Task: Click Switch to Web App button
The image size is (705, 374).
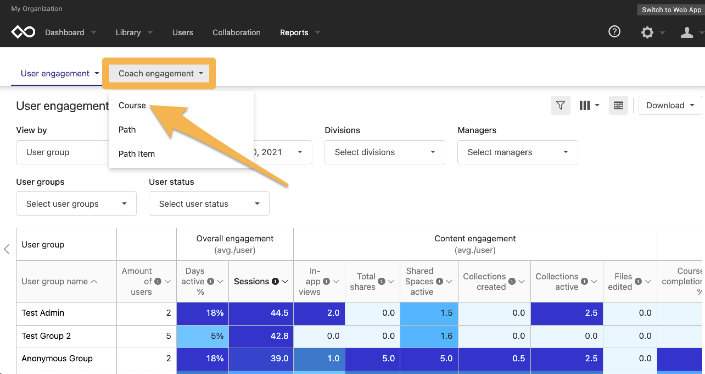Action: pos(671,9)
